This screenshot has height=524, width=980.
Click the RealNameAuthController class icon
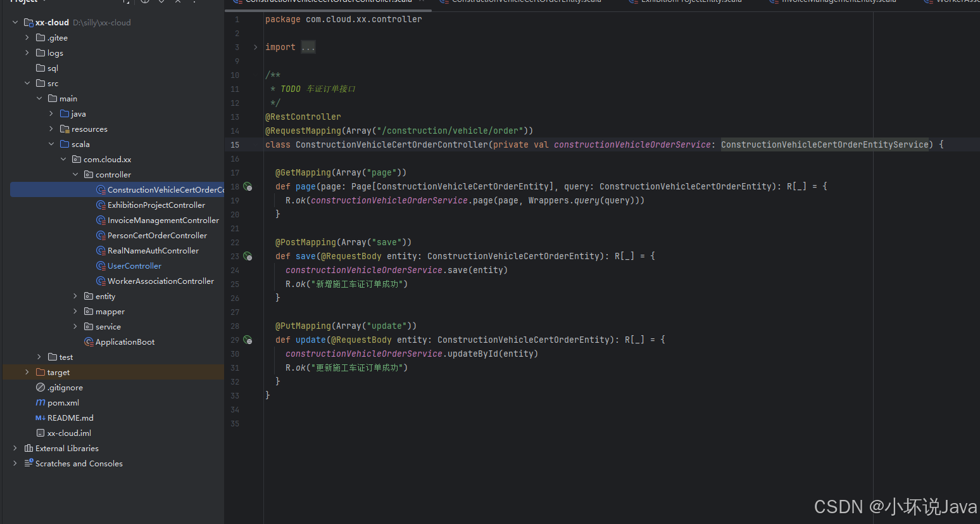(x=101, y=250)
